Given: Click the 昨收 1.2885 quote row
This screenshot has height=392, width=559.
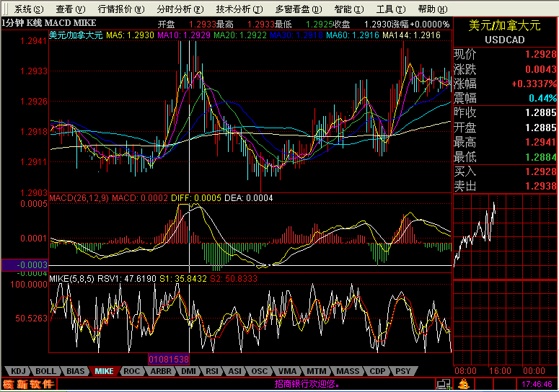Looking at the screenshot, I should pyautogui.click(x=505, y=112).
